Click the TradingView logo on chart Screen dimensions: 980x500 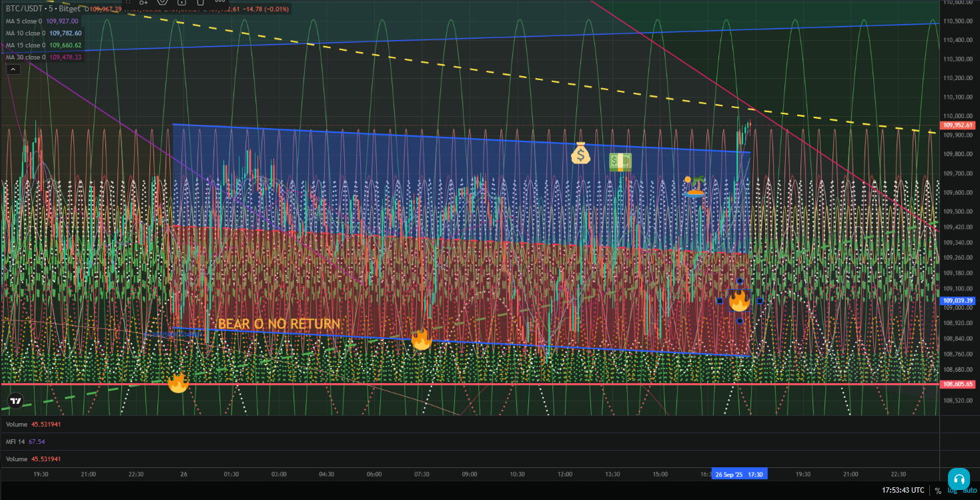point(15,402)
